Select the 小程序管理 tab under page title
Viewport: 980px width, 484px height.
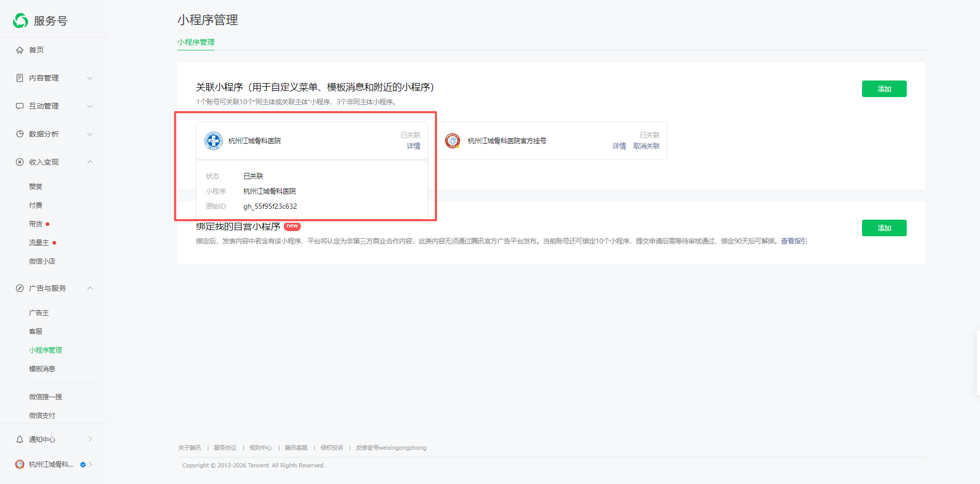tap(196, 42)
